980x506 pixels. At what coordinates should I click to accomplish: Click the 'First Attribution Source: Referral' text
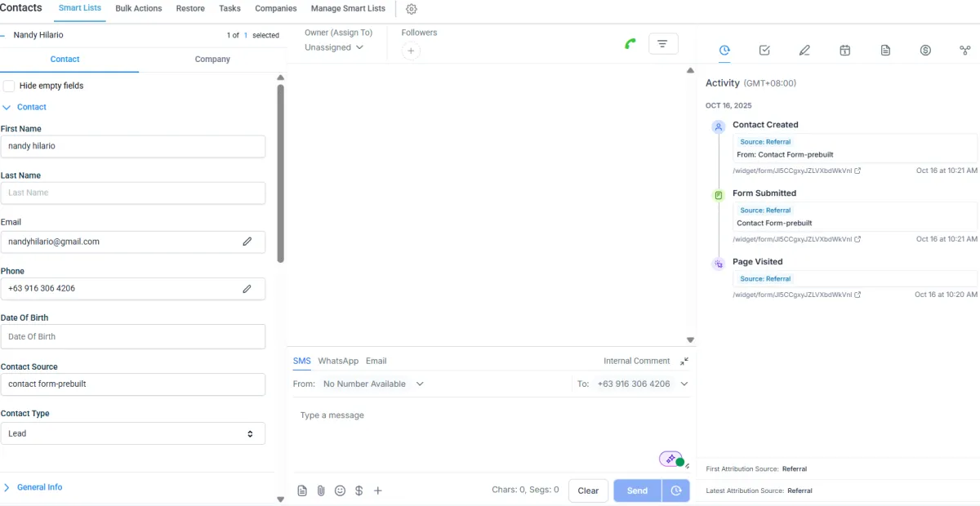(x=756, y=469)
